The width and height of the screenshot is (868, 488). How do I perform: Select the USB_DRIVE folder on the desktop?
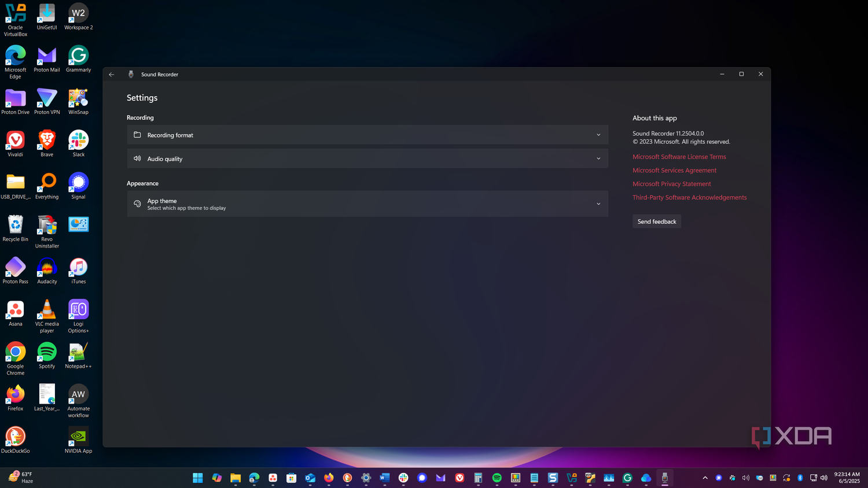coord(16,186)
